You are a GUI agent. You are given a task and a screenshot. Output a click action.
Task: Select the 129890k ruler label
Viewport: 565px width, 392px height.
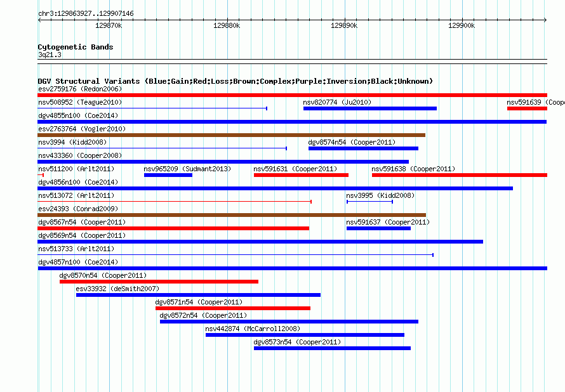pos(344,26)
